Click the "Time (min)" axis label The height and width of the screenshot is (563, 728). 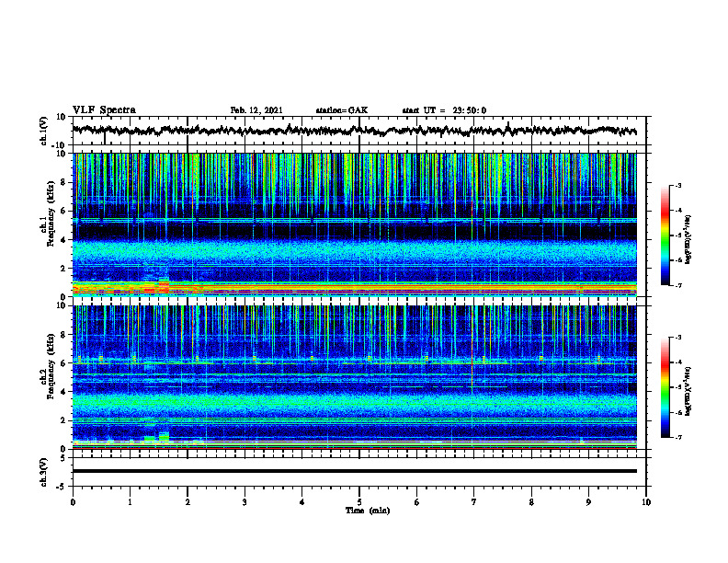click(368, 511)
